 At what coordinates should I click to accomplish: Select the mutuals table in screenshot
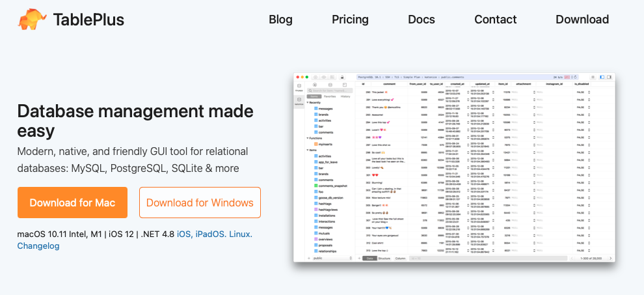[322, 233]
